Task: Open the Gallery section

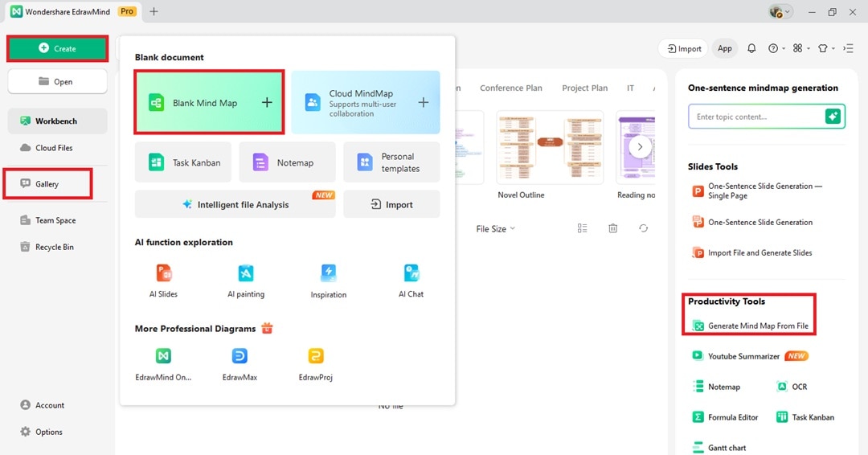Action: (47, 184)
